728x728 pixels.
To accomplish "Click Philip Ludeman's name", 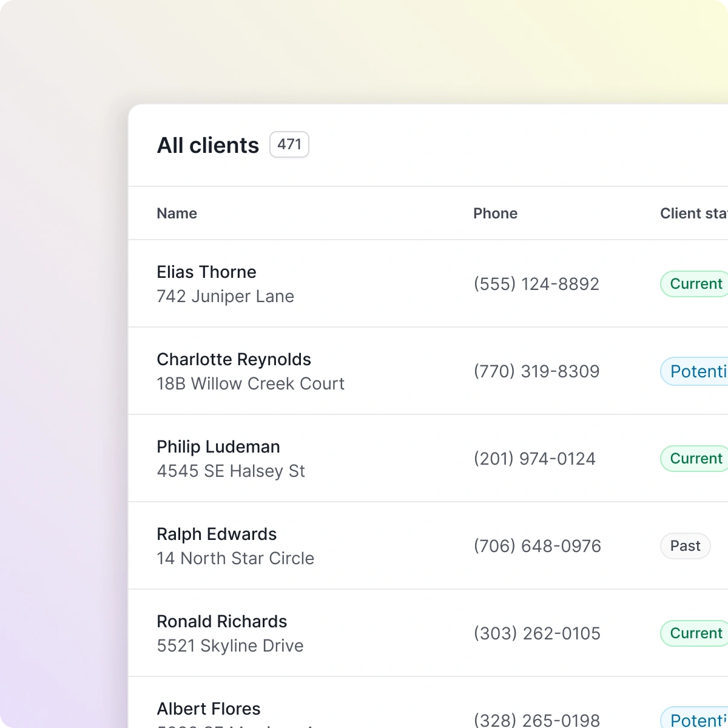I will (218, 447).
